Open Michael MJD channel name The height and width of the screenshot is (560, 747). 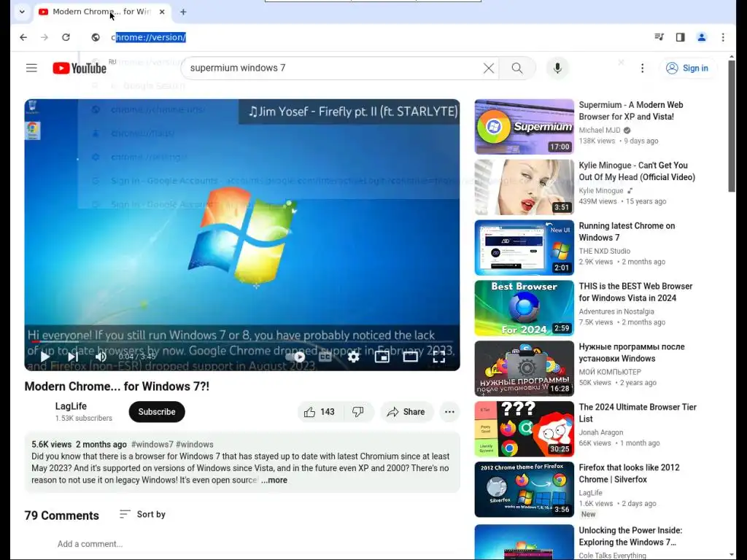(x=600, y=130)
